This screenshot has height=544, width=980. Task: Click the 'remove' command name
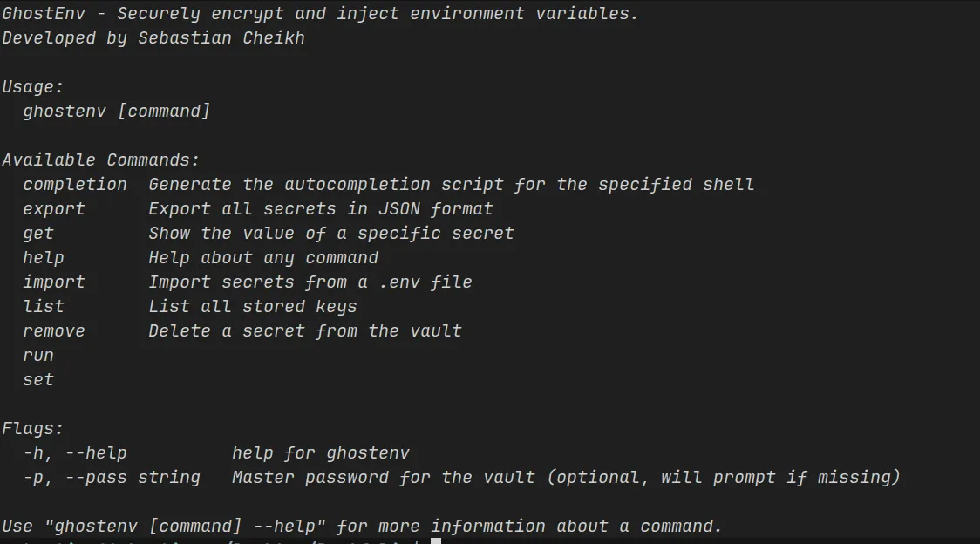[54, 331]
